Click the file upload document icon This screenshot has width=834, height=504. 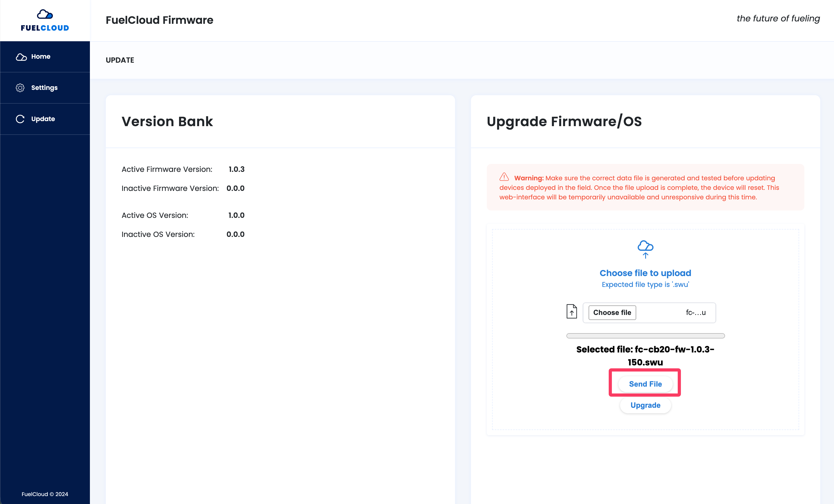(x=571, y=311)
